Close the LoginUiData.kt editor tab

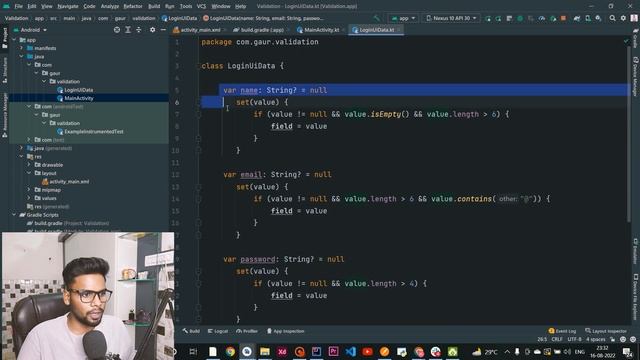pos(399,30)
